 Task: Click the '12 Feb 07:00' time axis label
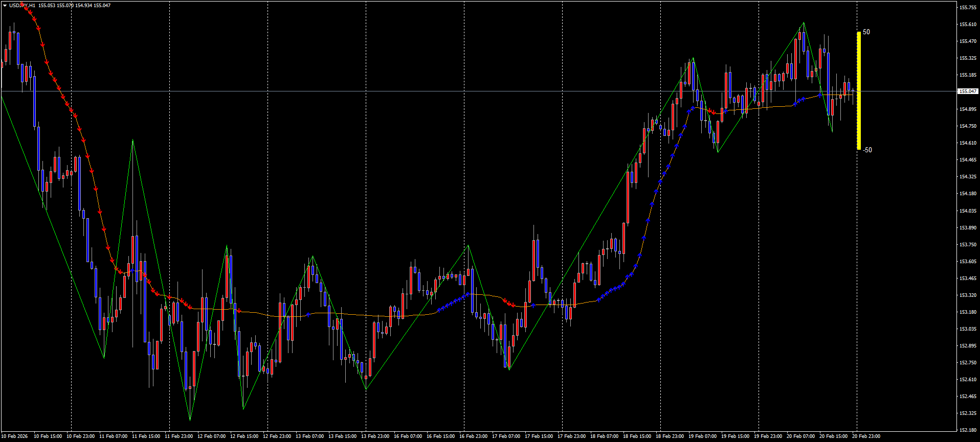[211, 436]
